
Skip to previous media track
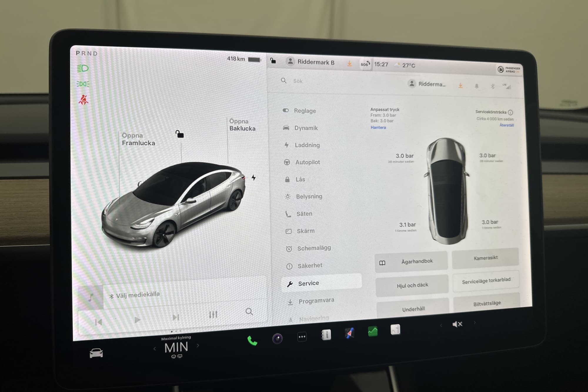pyautogui.click(x=98, y=322)
